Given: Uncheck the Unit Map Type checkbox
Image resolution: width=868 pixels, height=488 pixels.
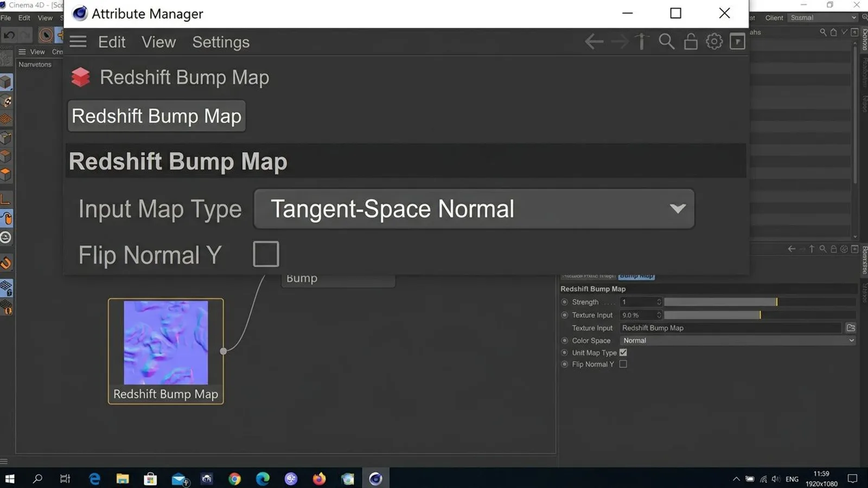Looking at the screenshot, I should [623, 352].
